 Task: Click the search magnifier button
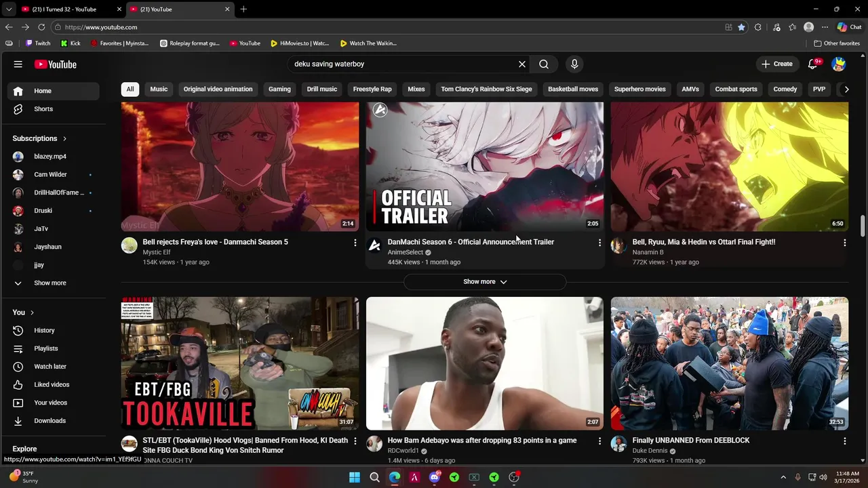(544, 64)
